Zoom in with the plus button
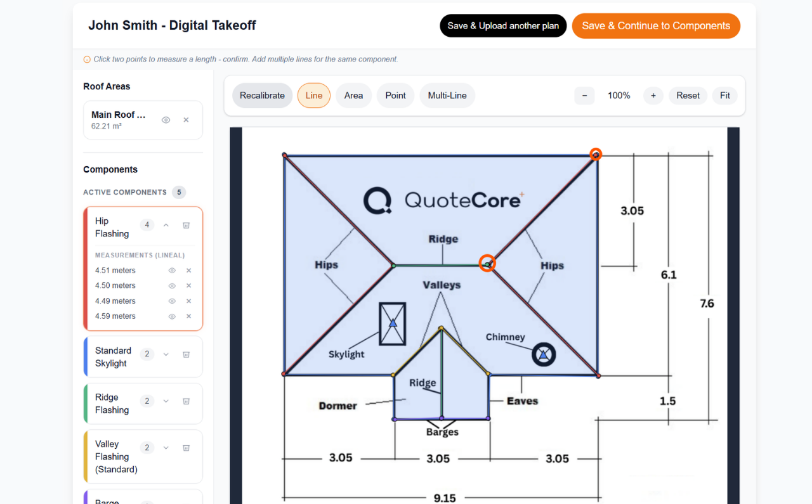 click(x=653, y=96)
